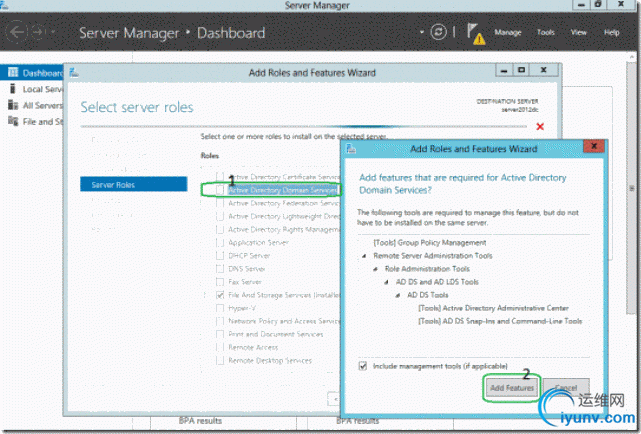Check Active Directory Domain Services role
The image size is (641, 434).
point(220,190)
